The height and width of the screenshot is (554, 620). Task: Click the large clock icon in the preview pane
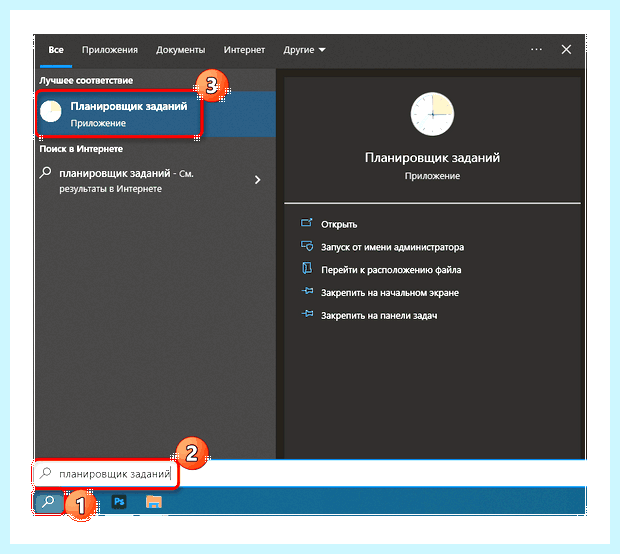point(432,114)
